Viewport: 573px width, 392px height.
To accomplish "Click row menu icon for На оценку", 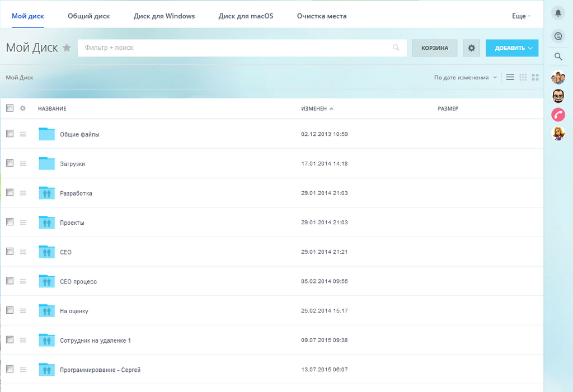I will click(x=23, y=311).
